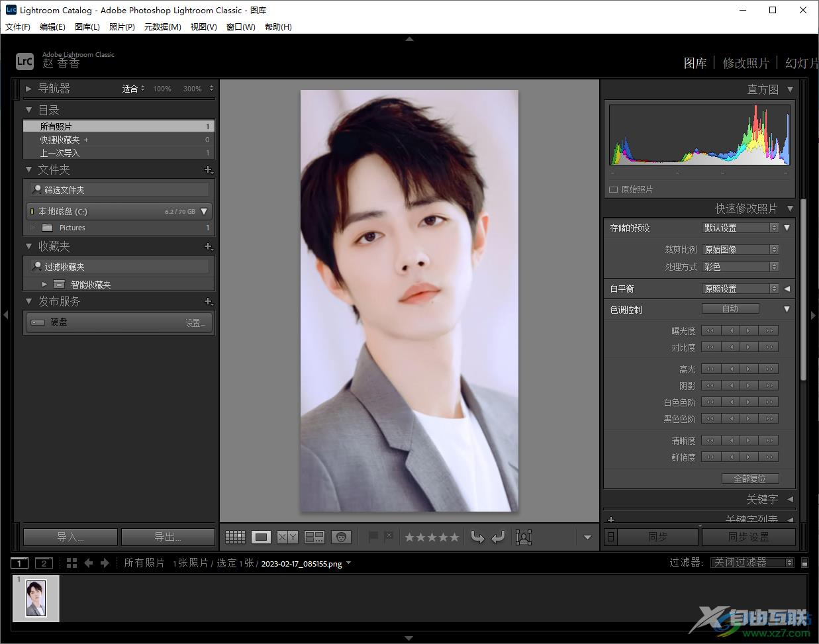Open the 元数据(M) menu

tap(163, 27)
